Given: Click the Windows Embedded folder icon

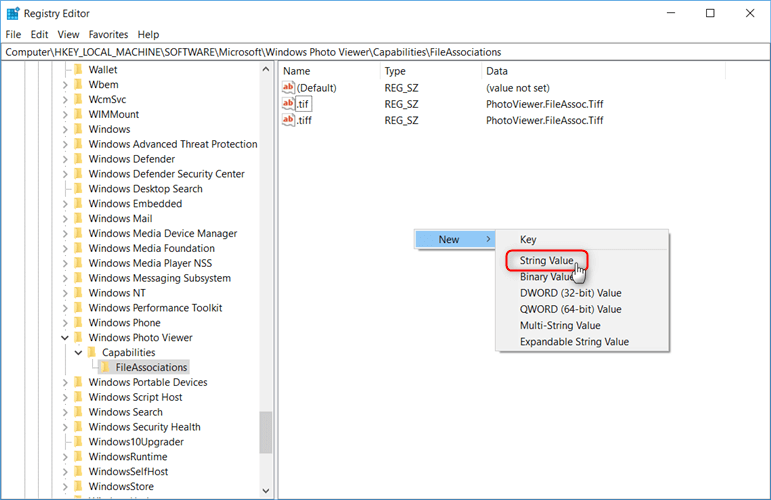Looking at the screenshot, I should (78, 204).
